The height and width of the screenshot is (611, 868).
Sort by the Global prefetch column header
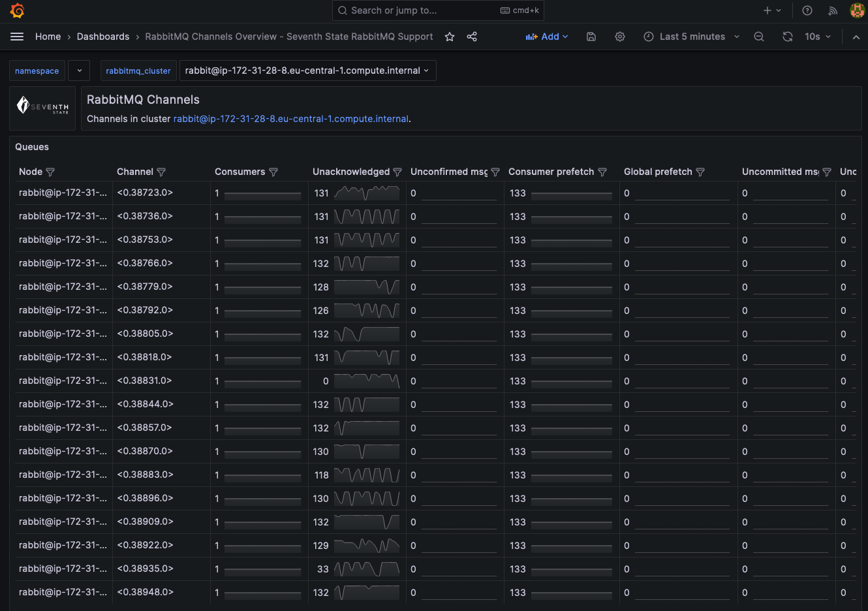pyautogui.click(x=658, y=172)
